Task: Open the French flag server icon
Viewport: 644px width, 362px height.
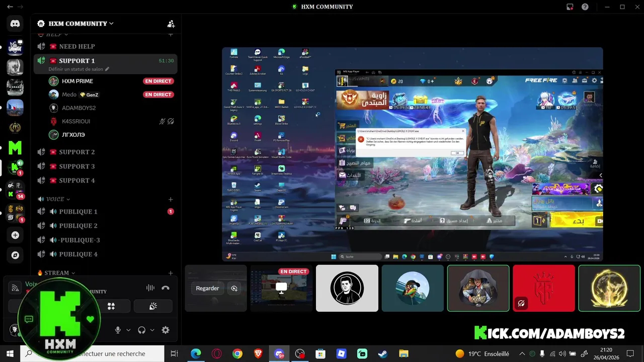Action: (x=15, y=108)
